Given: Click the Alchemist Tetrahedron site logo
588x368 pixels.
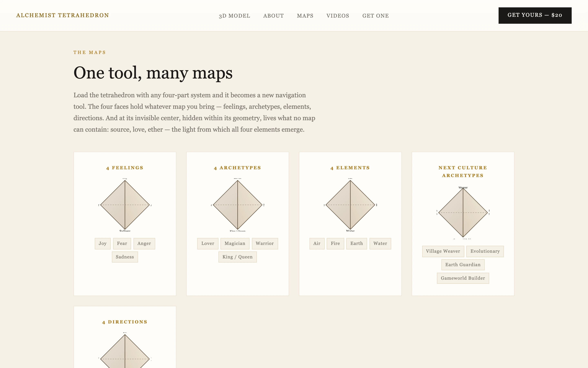Looking at the screenshot, I should pyautogui.click(x=62, y=15).
